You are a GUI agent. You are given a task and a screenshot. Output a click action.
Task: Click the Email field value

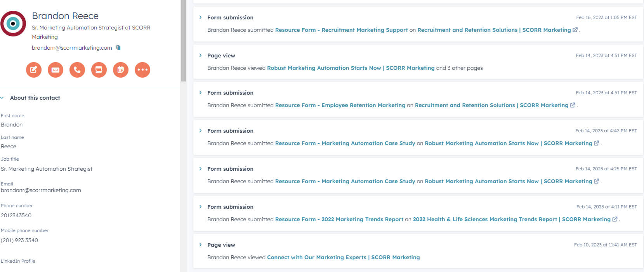(41, 190)
